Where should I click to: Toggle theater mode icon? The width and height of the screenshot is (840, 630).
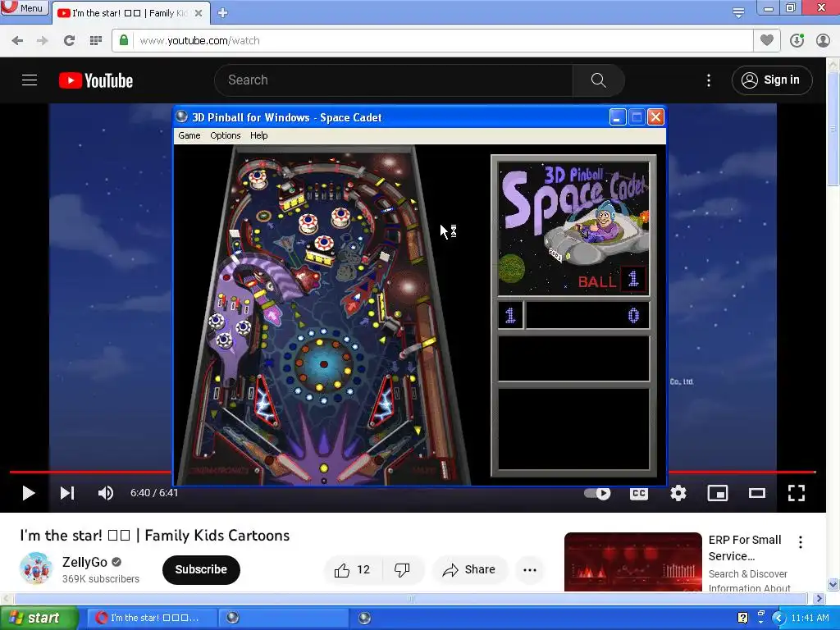757,493
